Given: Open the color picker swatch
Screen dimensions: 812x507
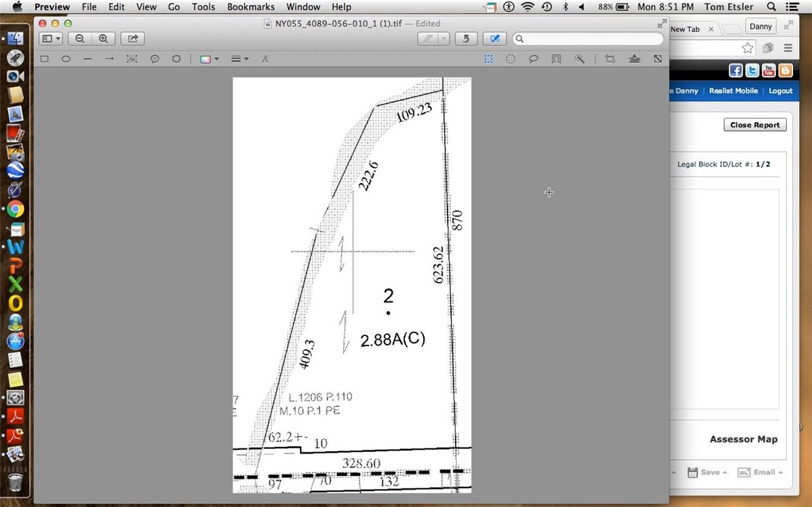Looking at the screenshot, I should click(x=209, y=59).
